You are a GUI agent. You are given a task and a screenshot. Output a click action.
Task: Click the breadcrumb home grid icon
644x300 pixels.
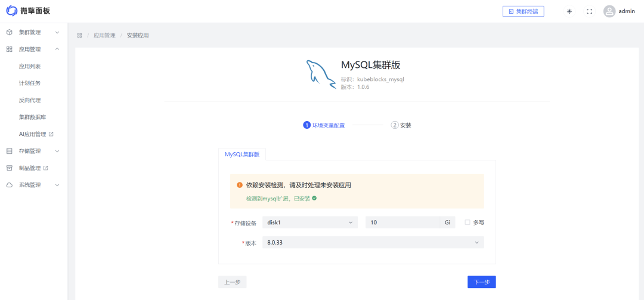(80, 35)
